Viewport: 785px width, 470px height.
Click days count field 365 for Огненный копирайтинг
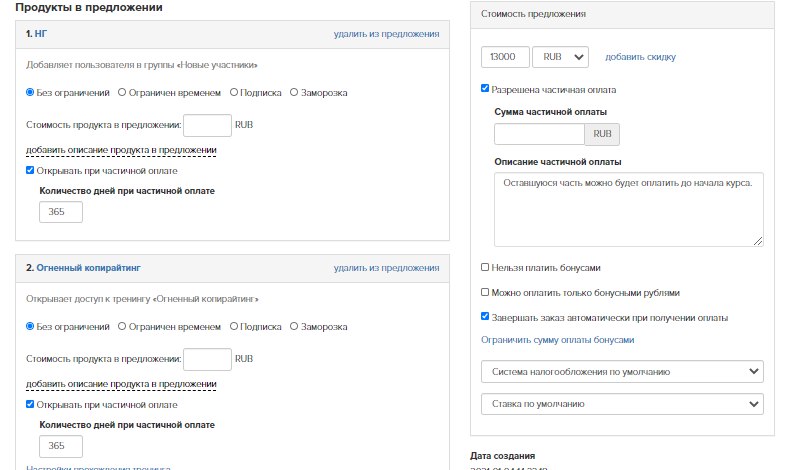tap(61, 446)
